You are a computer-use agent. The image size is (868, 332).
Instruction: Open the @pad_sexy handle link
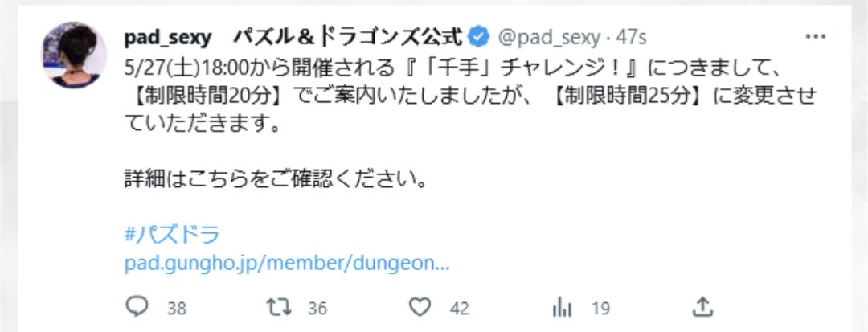550,37
